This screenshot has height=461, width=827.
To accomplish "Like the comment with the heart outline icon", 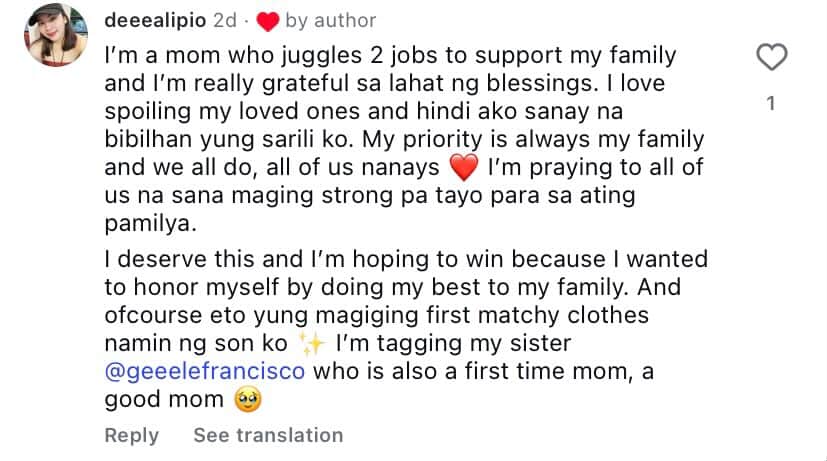I will click(770, 58).
